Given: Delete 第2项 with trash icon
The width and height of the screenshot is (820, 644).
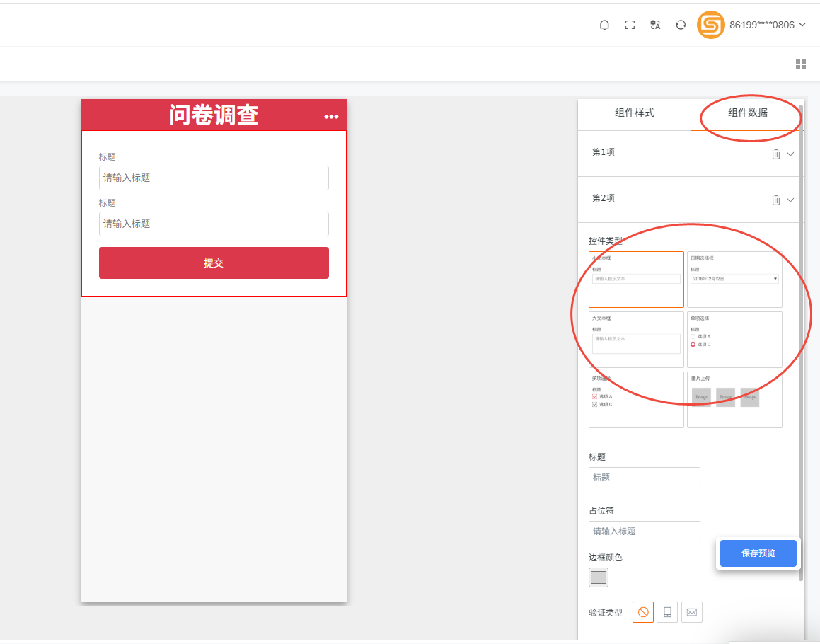Looking at the screenshot, I should pyautogui.click(x=776, y=200).
